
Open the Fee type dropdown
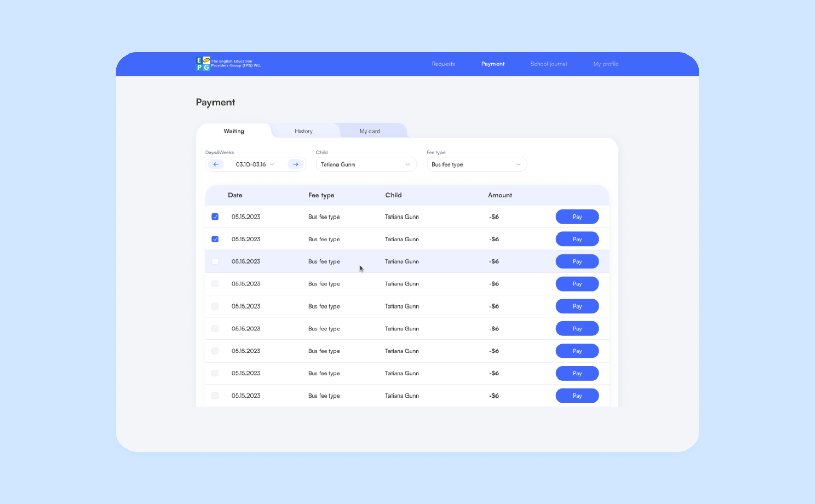pyautogui.click(x=477, y=164)
